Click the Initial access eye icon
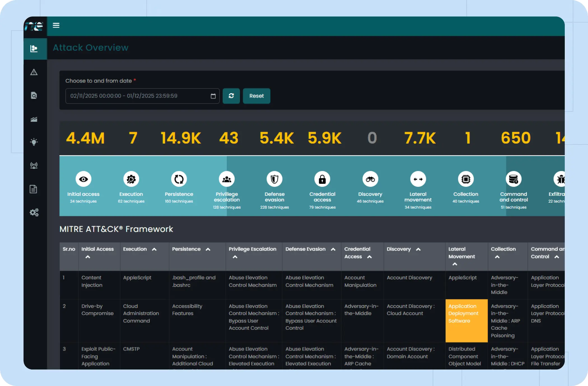This screenshot has width=588, height=386. pyautogui.click(x=83, y=179)
